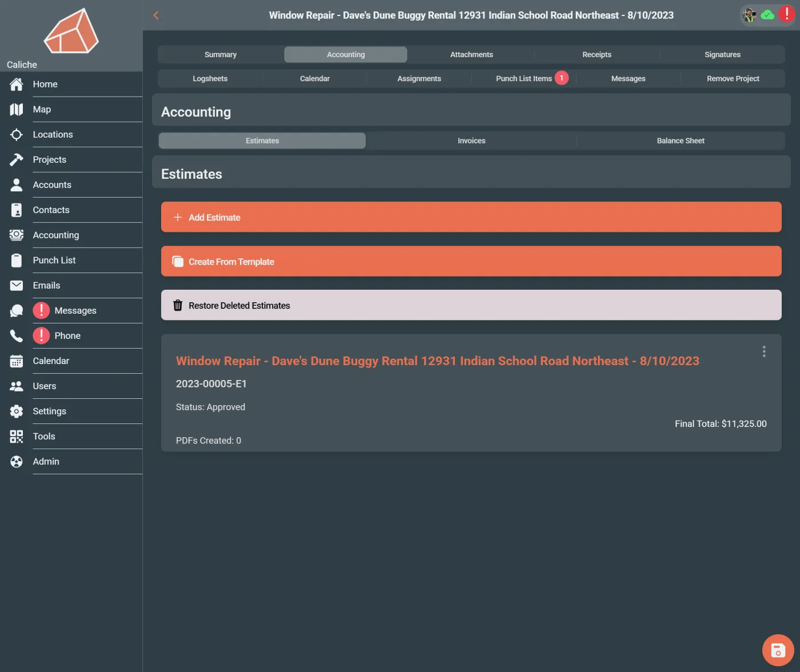Screen dimensions: 800x672
Task: Click the Home house icon
Action: (17, 84)
